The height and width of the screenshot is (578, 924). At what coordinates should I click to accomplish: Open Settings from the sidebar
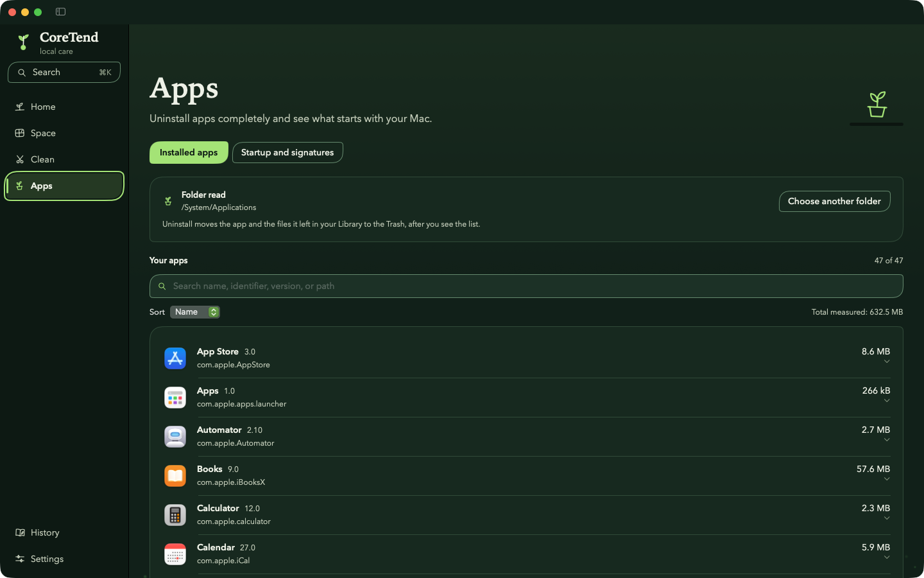(x=64, y=559)
